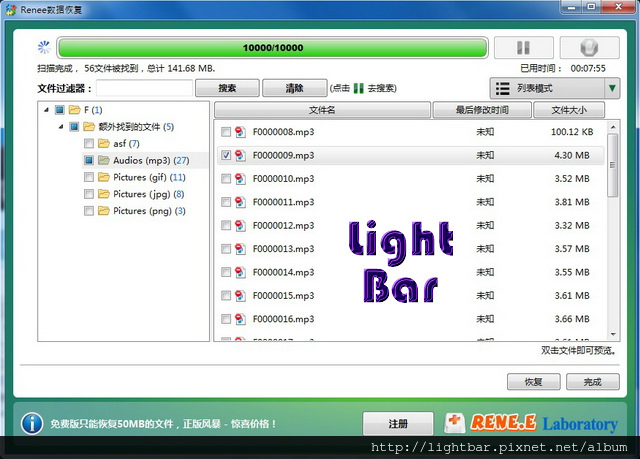This screenshot has height=459, width=640.
Task: Click the folder icon for Audios (mp3)
Action: [104, 160]
